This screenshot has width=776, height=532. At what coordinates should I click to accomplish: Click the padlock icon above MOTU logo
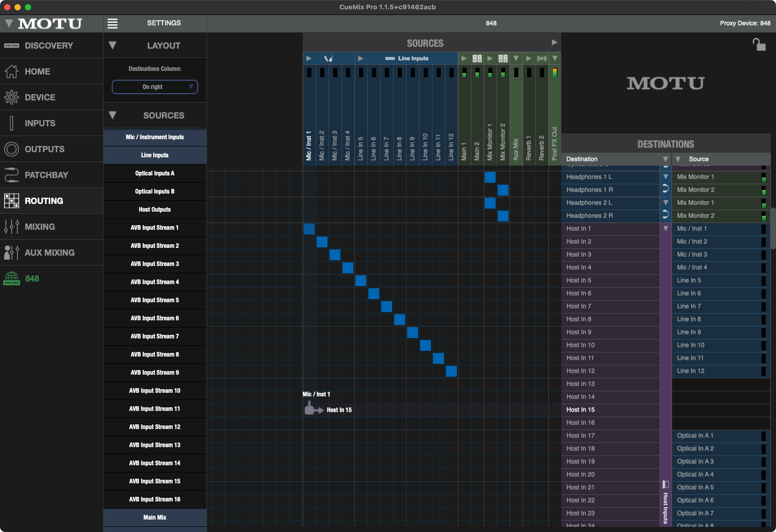759,45
